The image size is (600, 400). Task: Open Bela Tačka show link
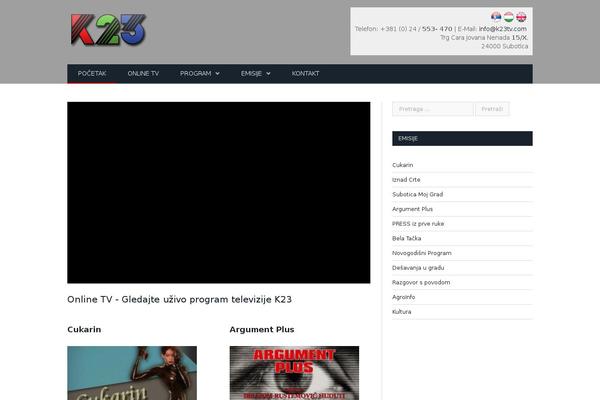click(x=406, y=238)
